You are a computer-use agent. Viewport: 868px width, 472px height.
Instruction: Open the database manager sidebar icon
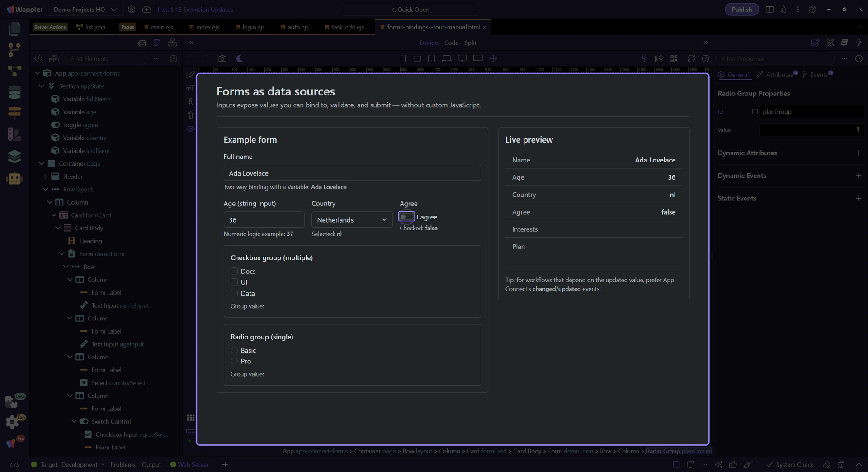click(x=14, y=92)
